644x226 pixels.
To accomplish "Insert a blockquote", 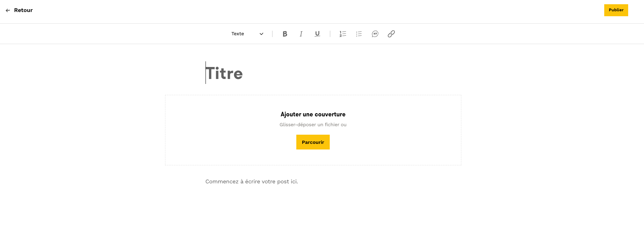I will [x=375, y=34].
